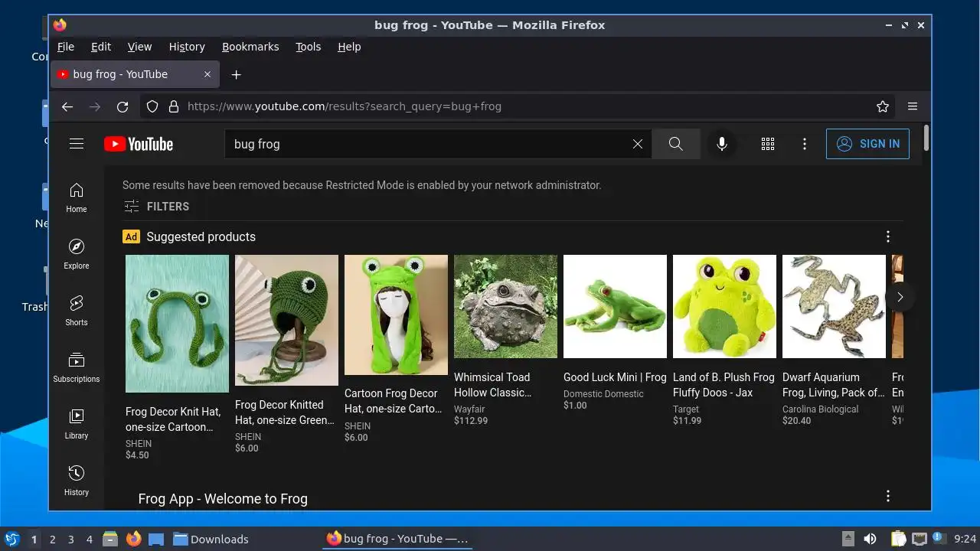The image size is (980, 551).
Task: Open the YouTube settings three-dot menu
Action: (804, 144)
